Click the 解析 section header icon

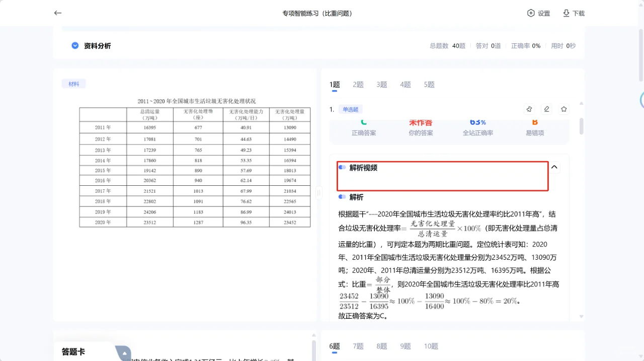tap(342, 197)
